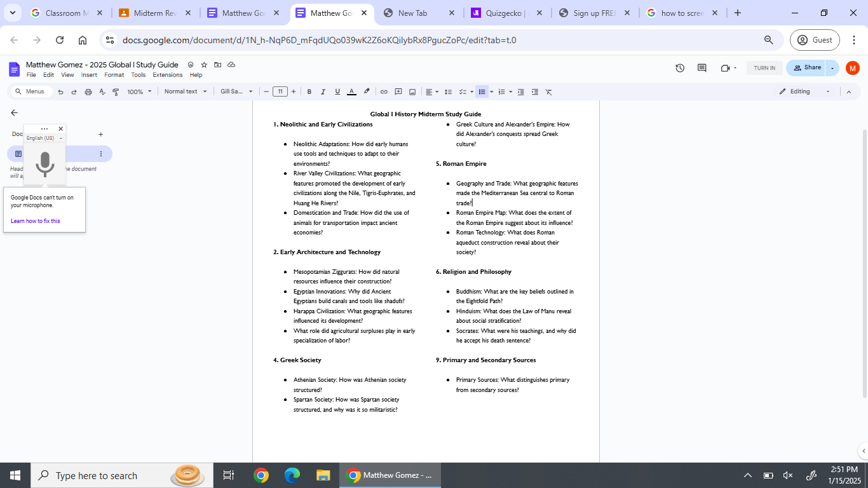Click the Redo arrow in the toolbar

(74, 91)
